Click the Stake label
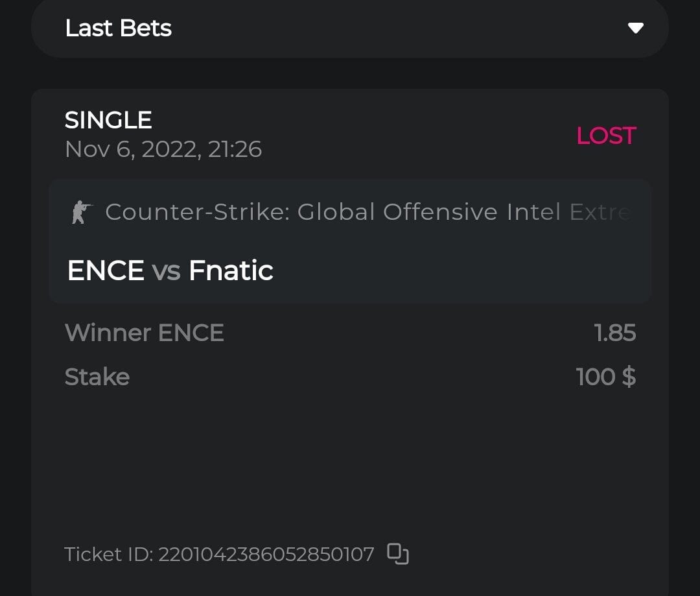This screenshot has width=700, height=596. [x=97, y=377]
